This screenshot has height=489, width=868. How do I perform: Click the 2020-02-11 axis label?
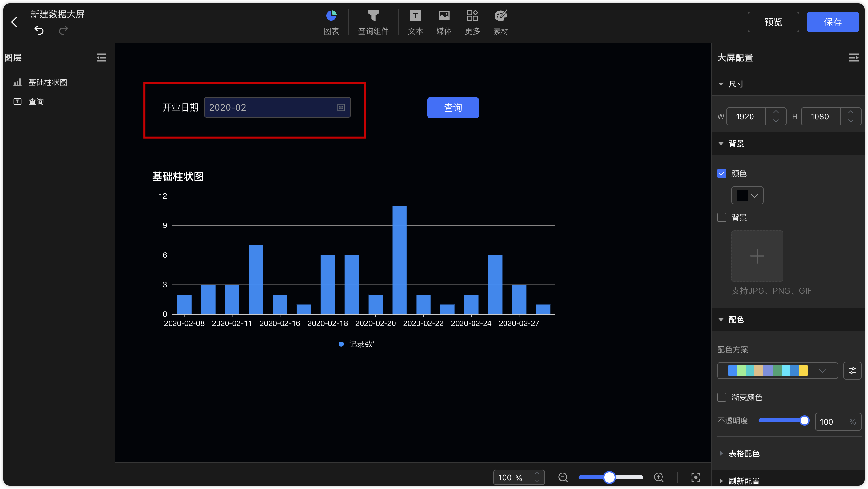232,323
